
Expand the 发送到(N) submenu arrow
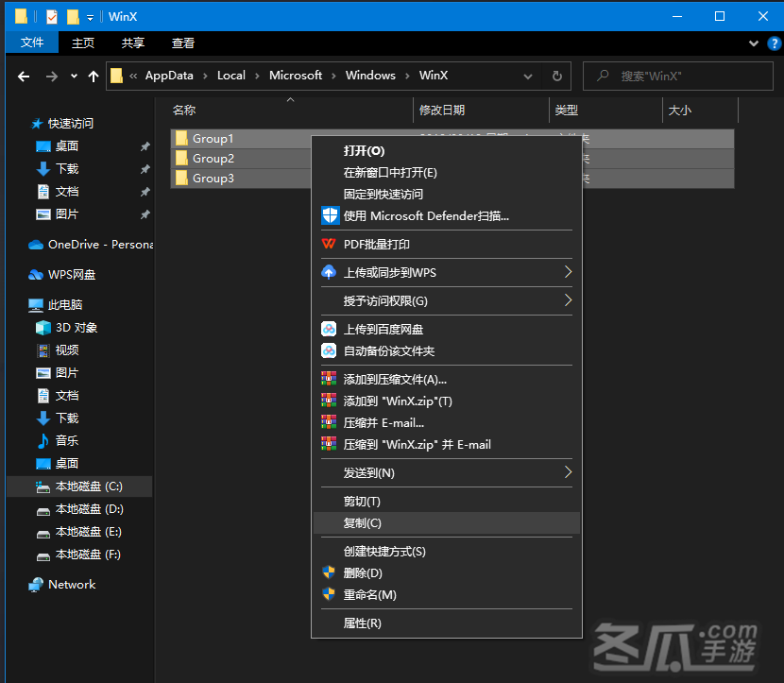[x=568, y=472]
